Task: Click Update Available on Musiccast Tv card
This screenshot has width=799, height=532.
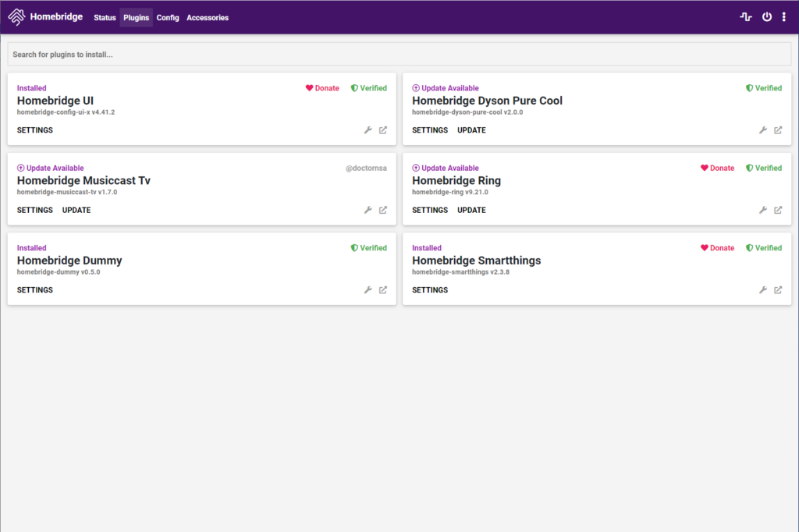Action: pyautogui.click(x=51, y=168)
